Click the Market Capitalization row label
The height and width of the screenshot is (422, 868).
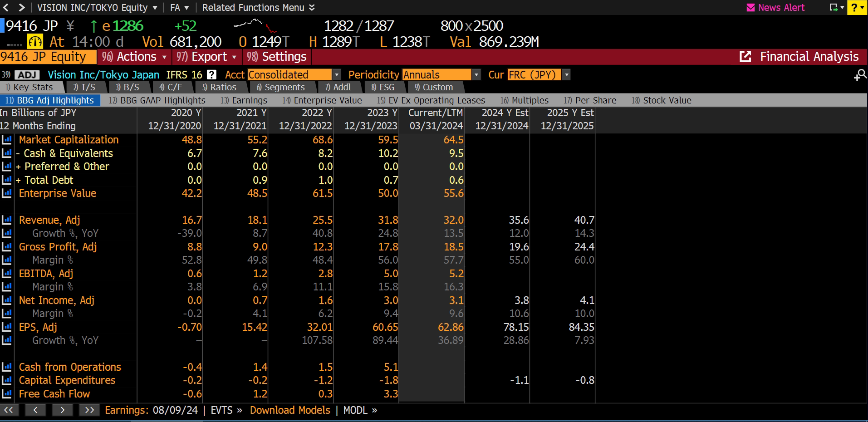[x=69, y=140]
